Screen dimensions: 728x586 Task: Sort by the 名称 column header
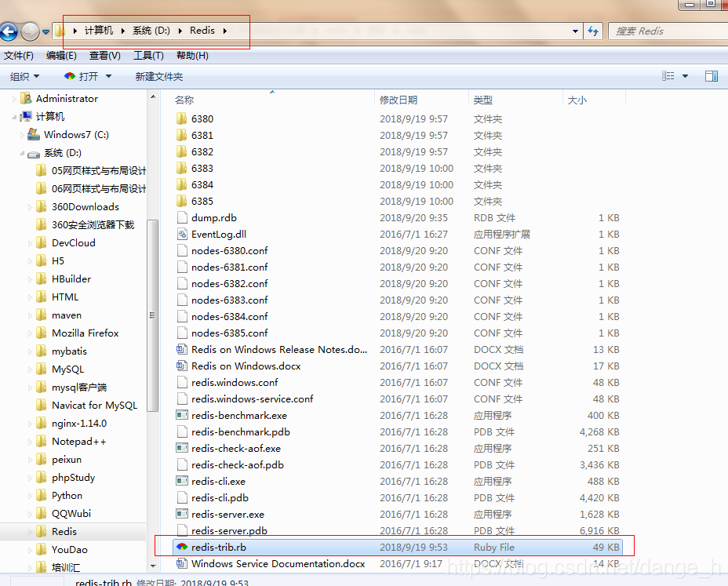pyautogui.click(x=184, y=100)
